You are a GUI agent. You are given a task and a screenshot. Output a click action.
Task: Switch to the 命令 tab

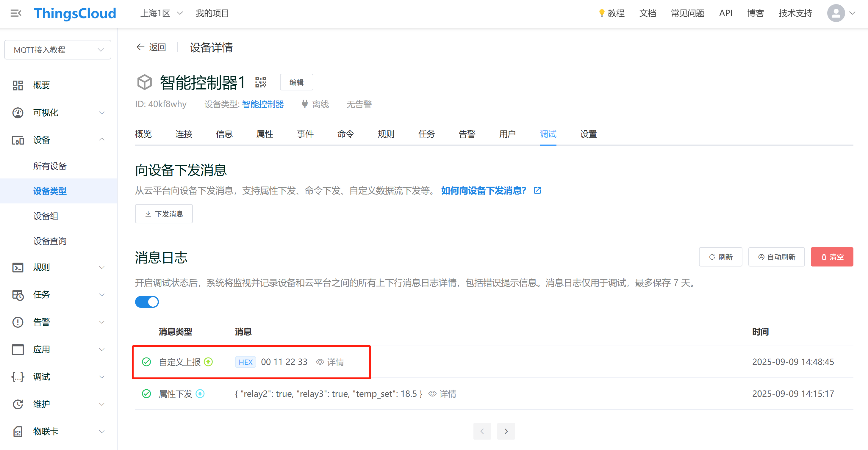[346, 134]
